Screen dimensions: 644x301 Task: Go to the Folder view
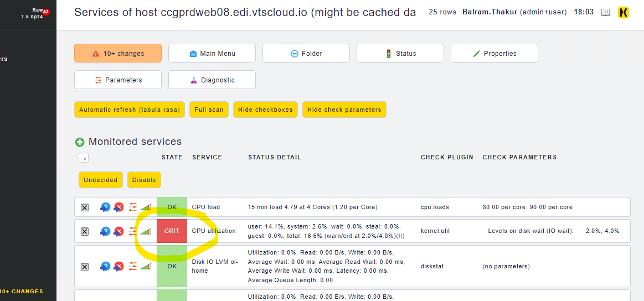click(x=306, y=54)
